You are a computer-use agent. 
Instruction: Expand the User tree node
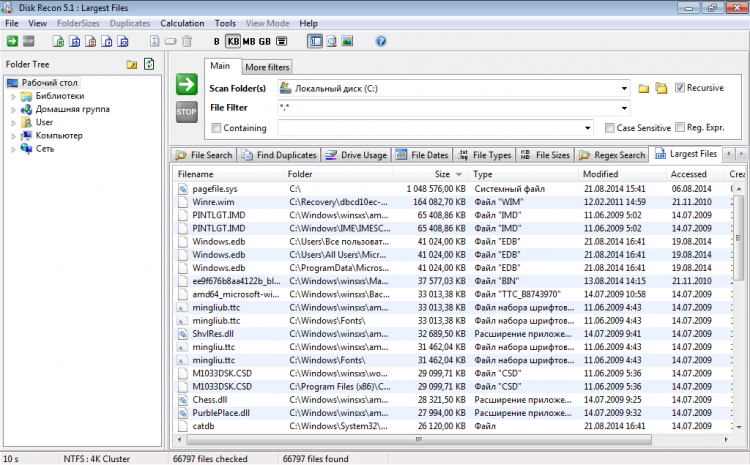click(13, 122)
